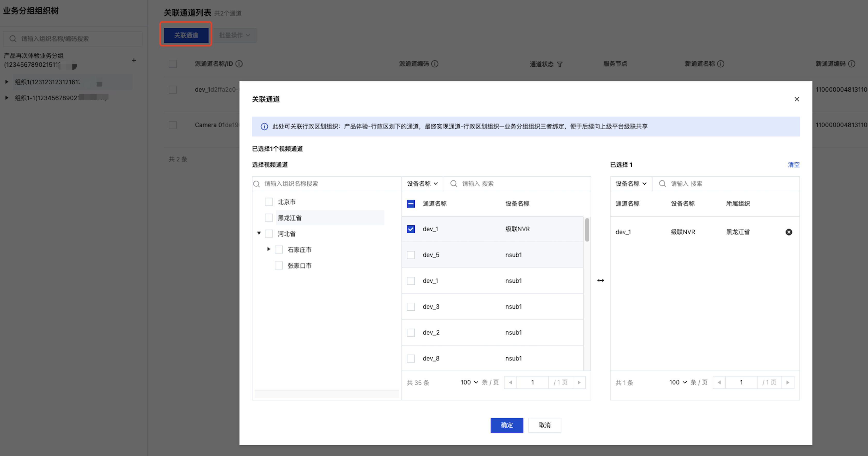This screenshot has height=456, width=868.
Task: Check Camera 01 row in background table
Action: coord(173,125)
